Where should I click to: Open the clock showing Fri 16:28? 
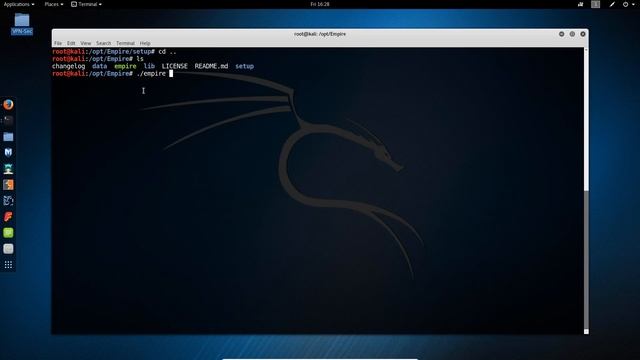tap(320, 4)
